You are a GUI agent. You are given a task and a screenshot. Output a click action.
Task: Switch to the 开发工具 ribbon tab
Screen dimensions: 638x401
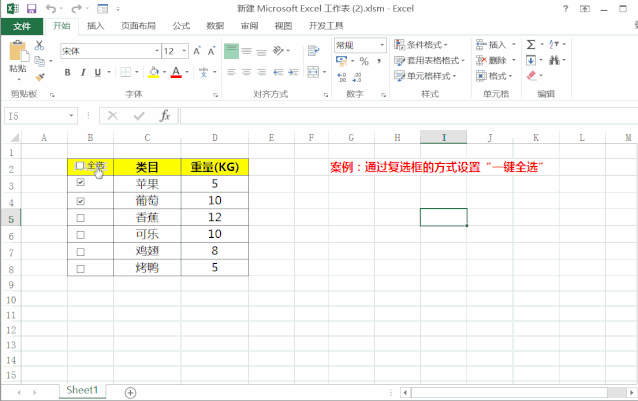click(x=326, y=26)
